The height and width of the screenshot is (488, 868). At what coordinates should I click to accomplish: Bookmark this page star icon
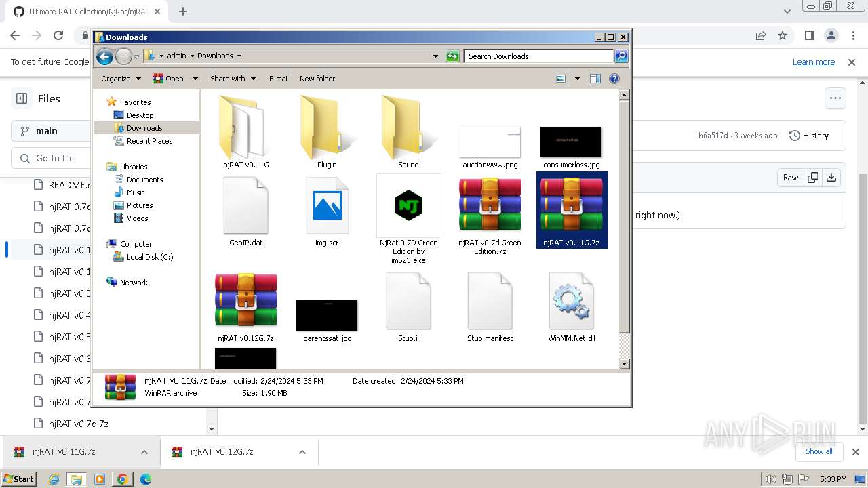pos(783,35)
